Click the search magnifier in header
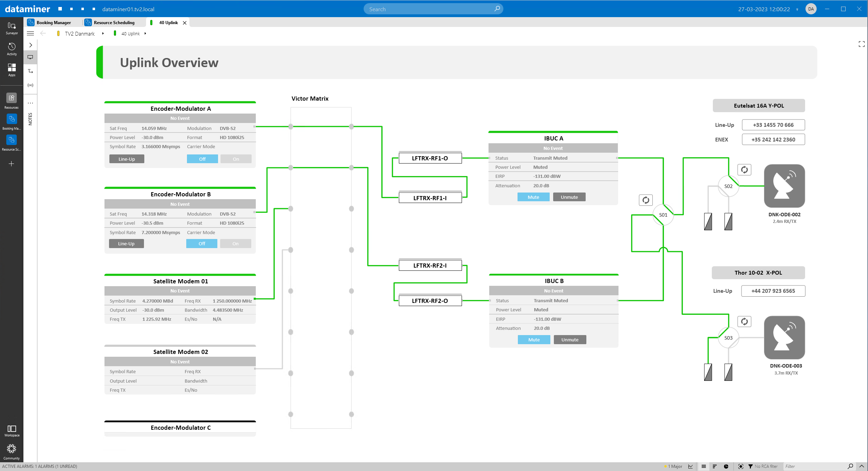Image resolution: width=868 pixels, height=471 pixels. 497,8
